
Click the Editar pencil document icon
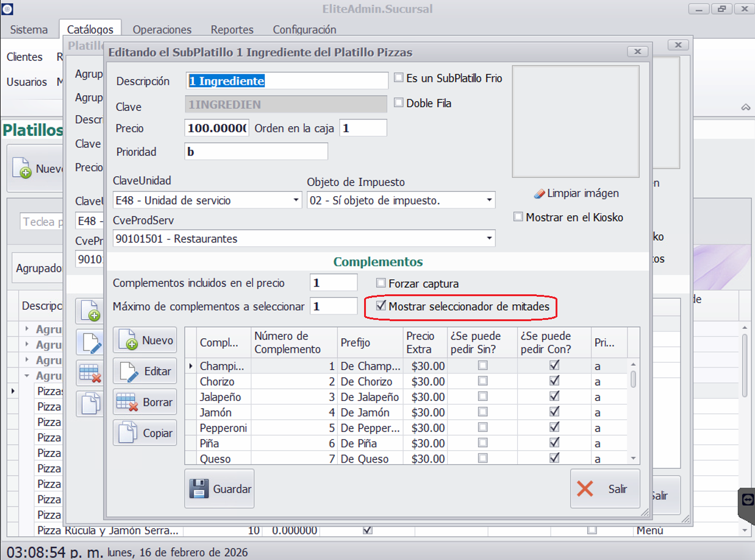pyautogui.click(x=127, y=372)
